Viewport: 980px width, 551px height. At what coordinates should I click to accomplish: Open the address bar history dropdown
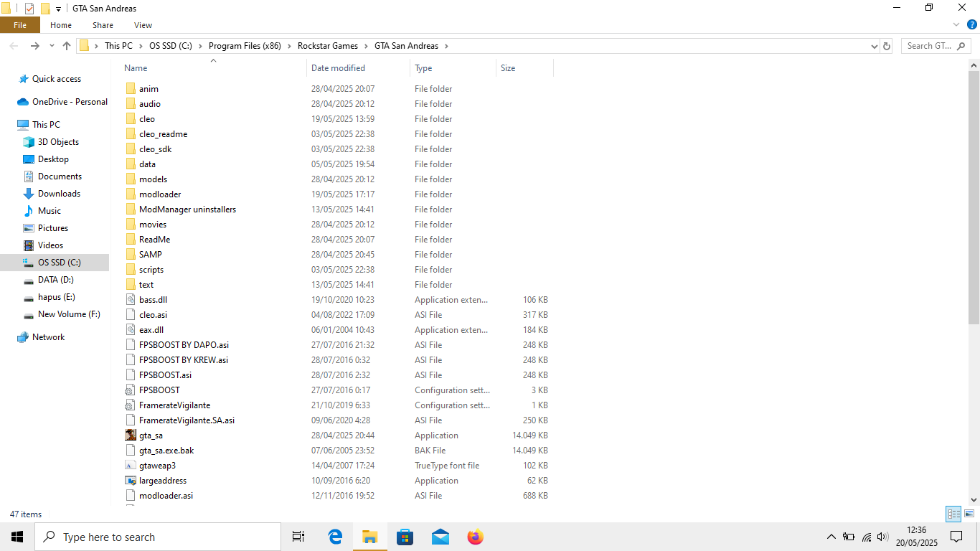[x=874, y=46]
